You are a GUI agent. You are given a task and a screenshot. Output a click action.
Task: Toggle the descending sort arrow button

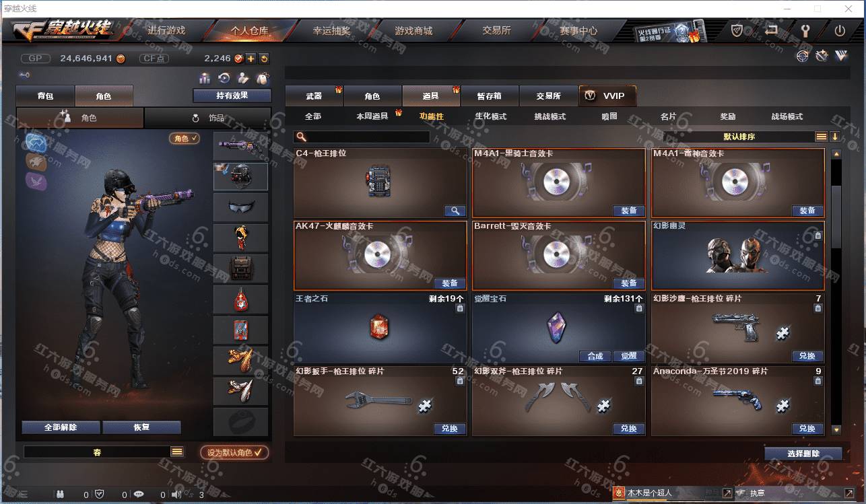pyautogui.click(x=835, y=137)
